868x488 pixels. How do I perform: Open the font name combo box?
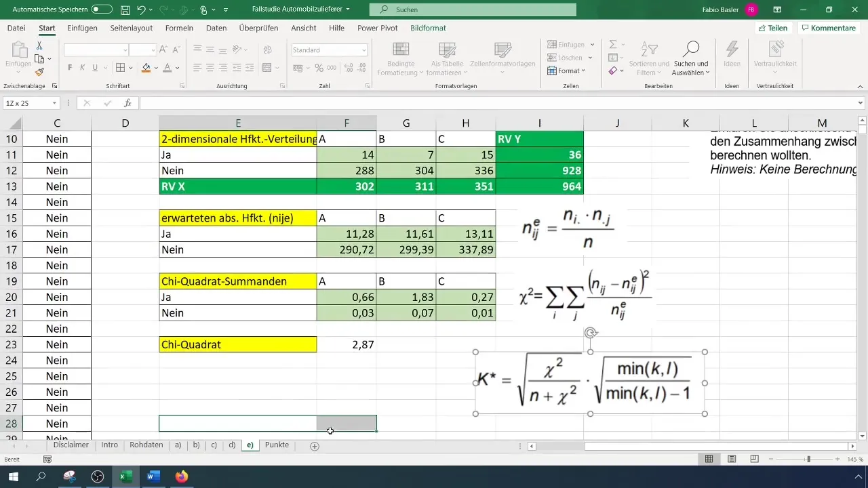[x=96, y=50]
